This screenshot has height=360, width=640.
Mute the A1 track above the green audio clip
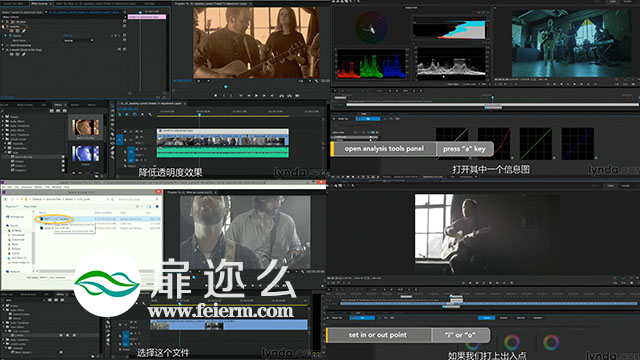pyautogui.click(x=137, y=150)
